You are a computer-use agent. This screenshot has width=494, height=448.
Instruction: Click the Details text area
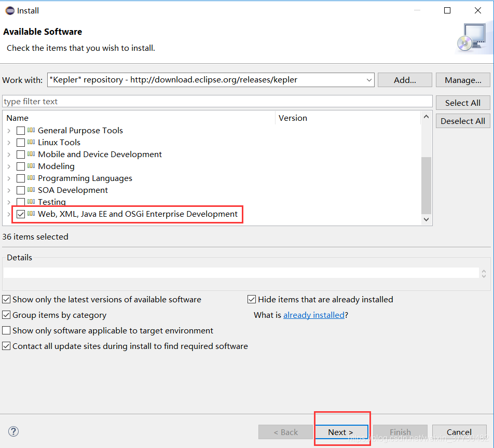click(241, 273)
